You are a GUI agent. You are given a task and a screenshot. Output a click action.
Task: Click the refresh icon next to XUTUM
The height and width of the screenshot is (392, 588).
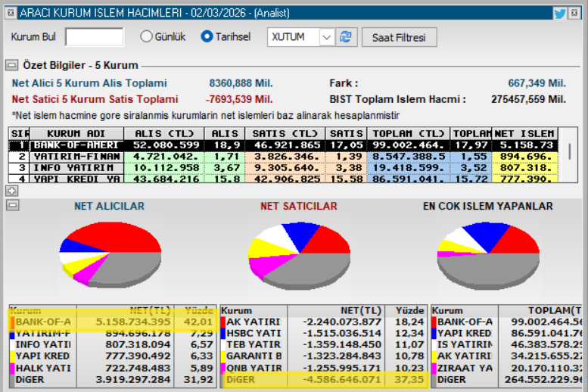pyautogui.click(x=346, y=37)
